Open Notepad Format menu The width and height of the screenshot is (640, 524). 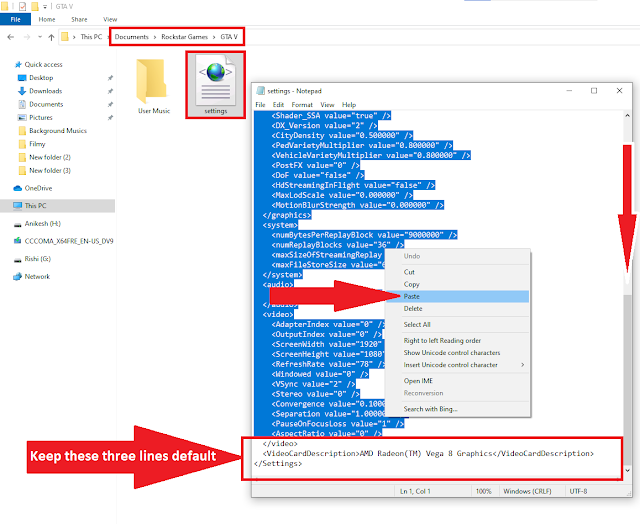(302, 105)
